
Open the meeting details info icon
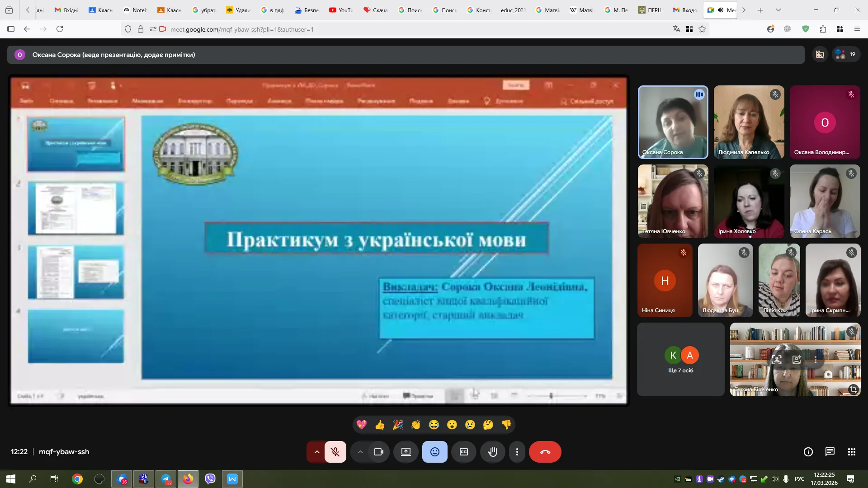click(808, 452)
